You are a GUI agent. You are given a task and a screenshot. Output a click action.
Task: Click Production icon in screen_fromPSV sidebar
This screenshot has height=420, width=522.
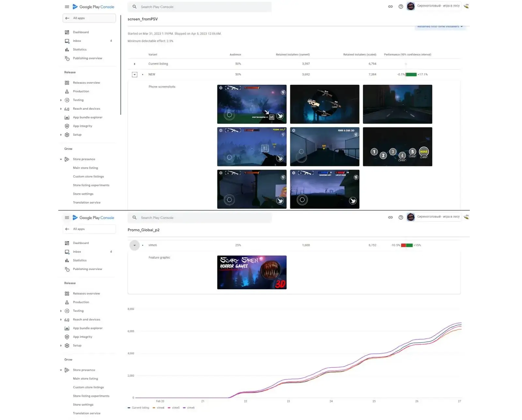click(67, 92)
